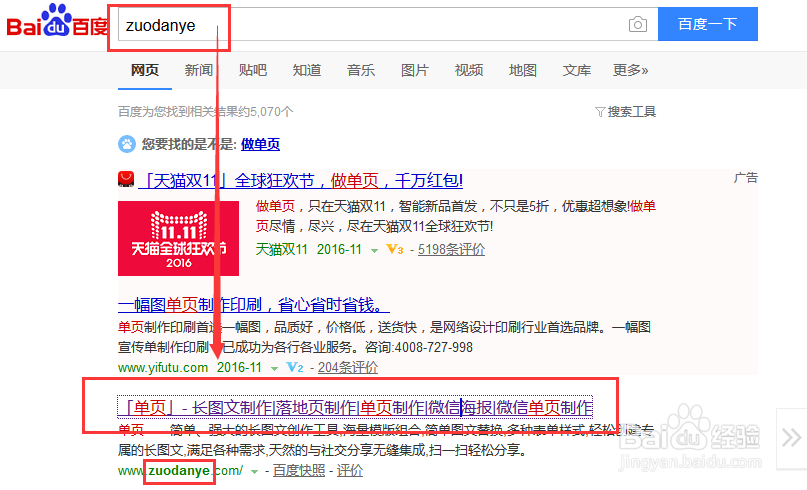Switch to 地图 tab

pyautogui.click(x=523, y=70)
